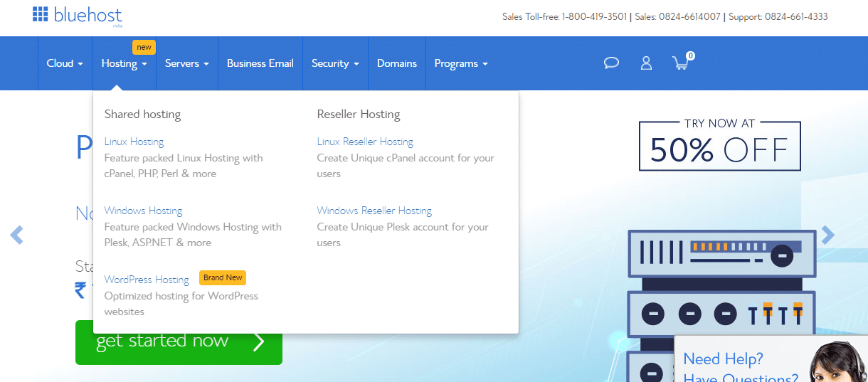Open the Need Help chat widget
Image resolution: width=868 pixels, height=382 pixels.
point(771,359)
